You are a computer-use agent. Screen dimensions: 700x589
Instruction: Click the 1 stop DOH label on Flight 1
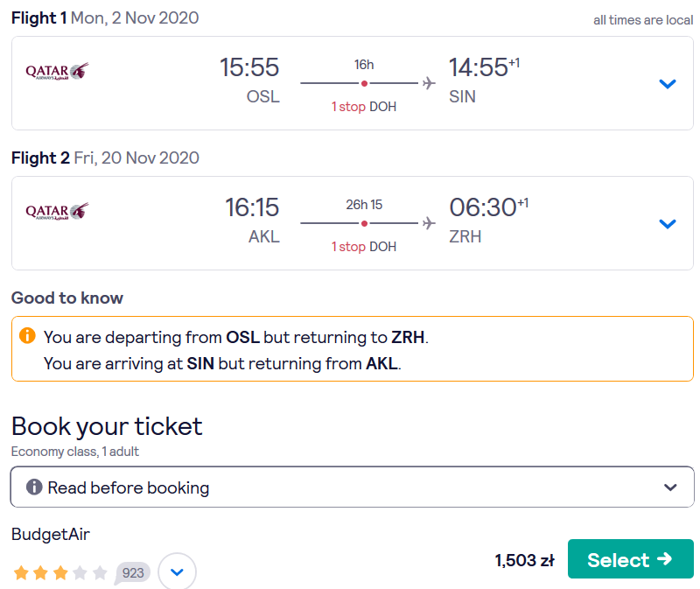coord(364,107)
